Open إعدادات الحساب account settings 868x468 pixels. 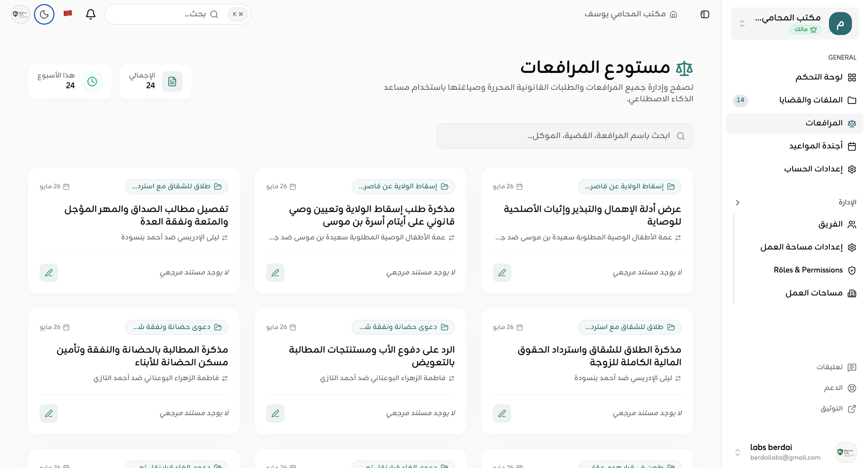tap(795, 169)
